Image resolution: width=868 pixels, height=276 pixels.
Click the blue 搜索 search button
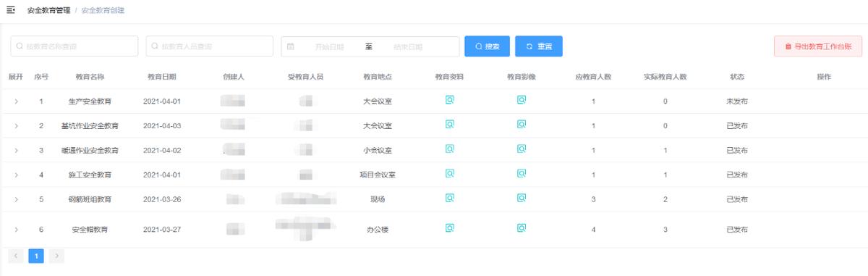click(487, 46)
